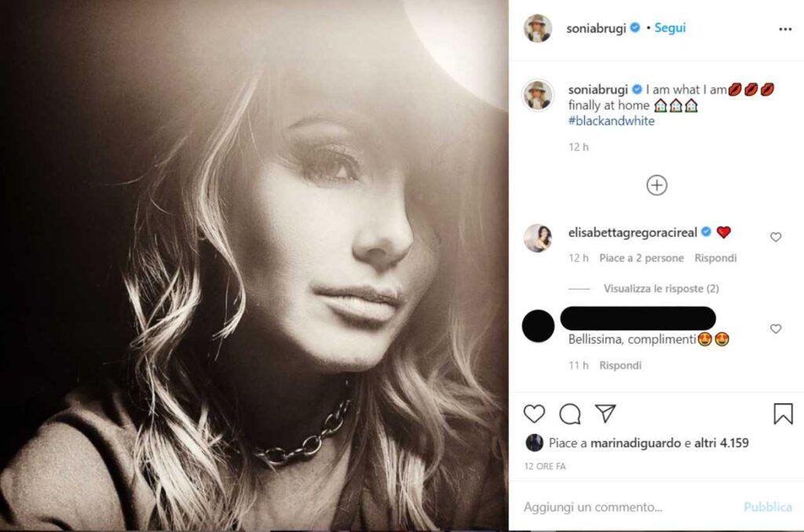Share the post via paper plane icon
The height and width of the screenshot is (532, 804).
[x=605, y=414]
